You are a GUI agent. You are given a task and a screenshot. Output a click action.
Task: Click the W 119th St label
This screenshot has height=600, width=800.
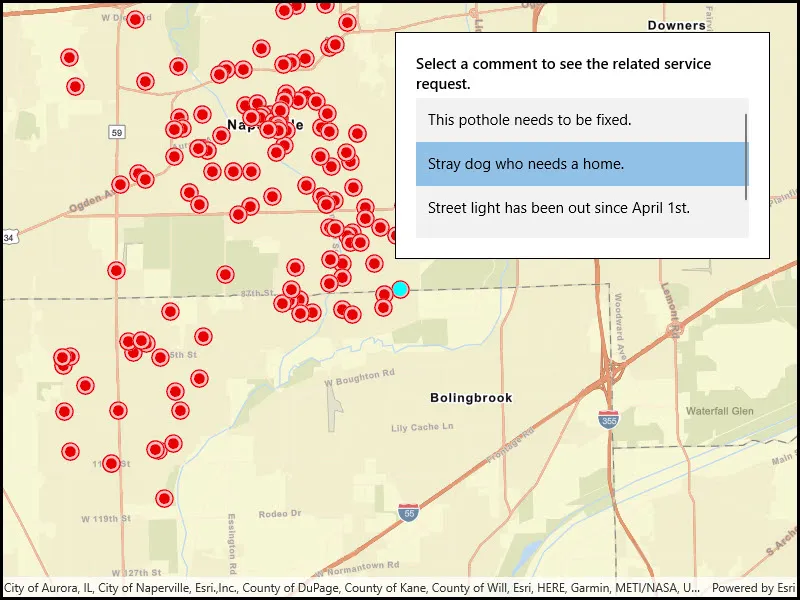106,519
